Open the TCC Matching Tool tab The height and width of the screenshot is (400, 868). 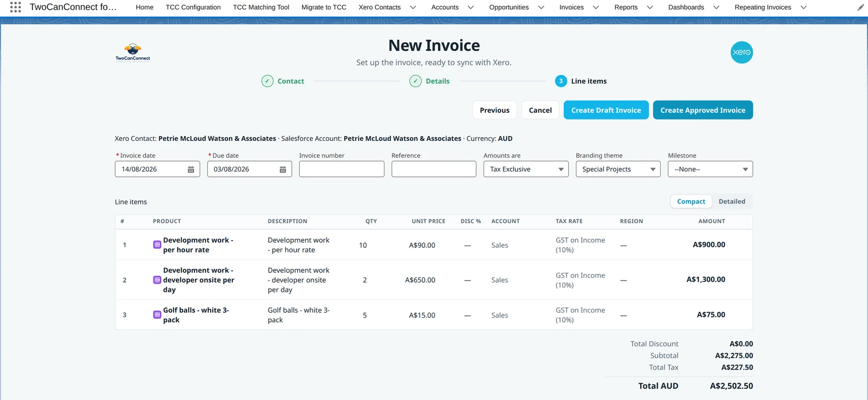(261, 8)
